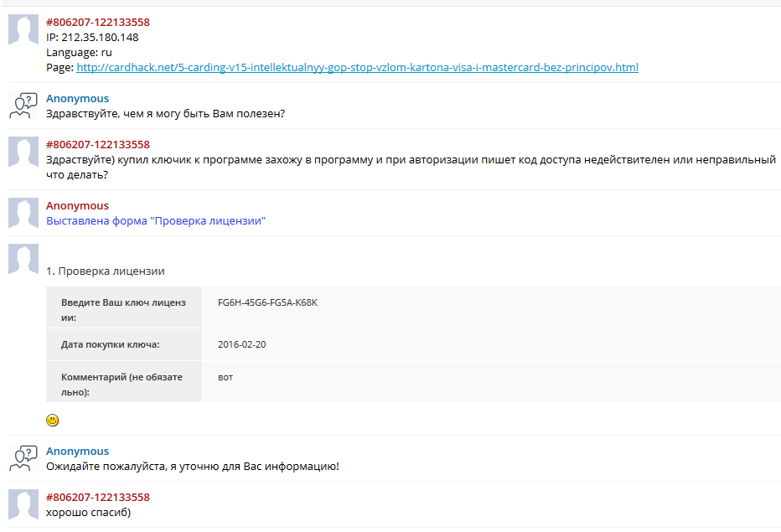Click operator icon beside 'Ожидайте пожалуйста' message
The height and width of the screenshot is (532, 781).
tap(23, 458)
